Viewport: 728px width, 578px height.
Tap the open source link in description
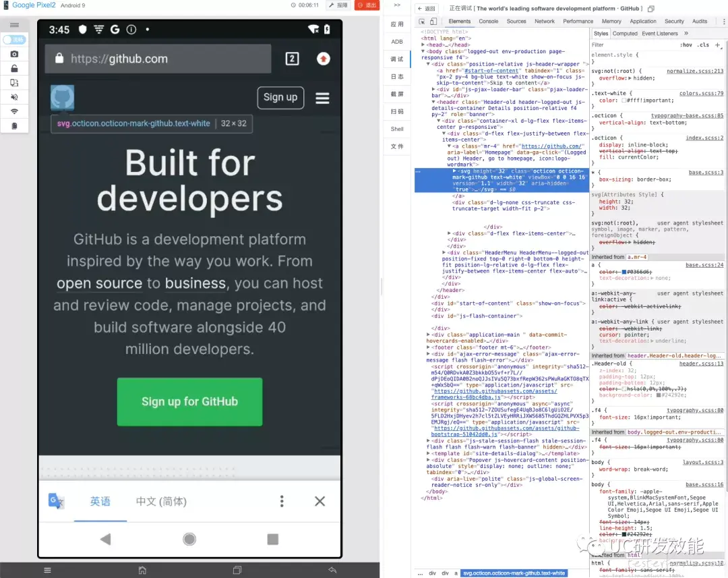[99, 283]
